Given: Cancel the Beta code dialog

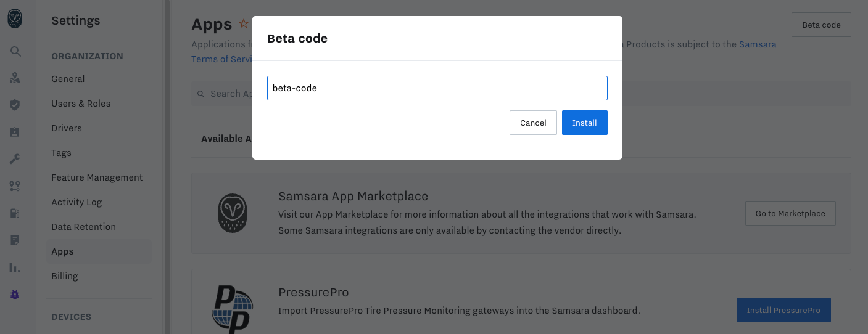Looking at the screenshot, I should tap(533, 123).
